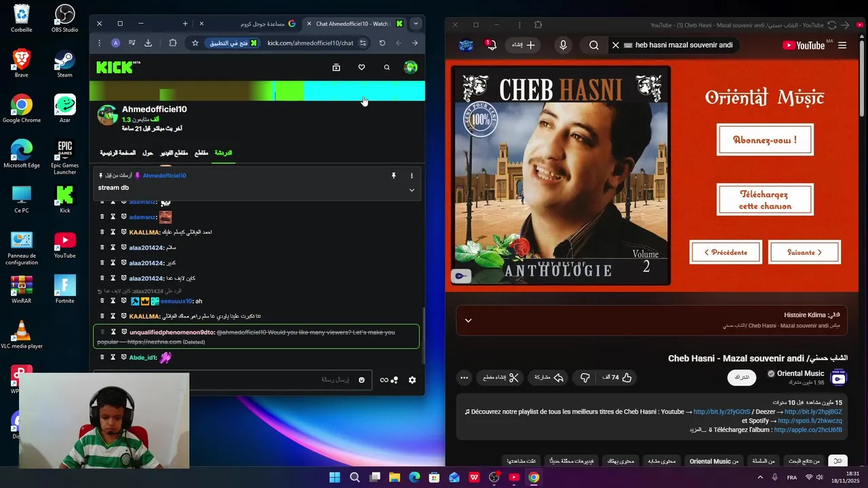Open Kick browse/video icon in header

[x=336, y=67]
